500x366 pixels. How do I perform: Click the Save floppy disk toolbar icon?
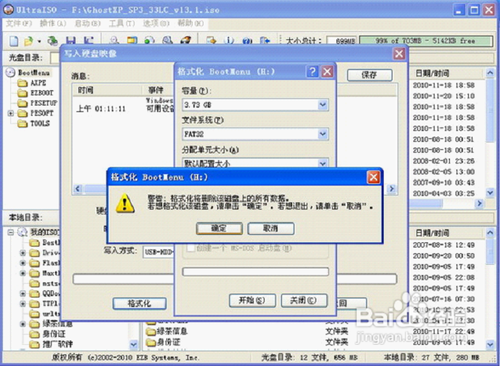point(70,41)
